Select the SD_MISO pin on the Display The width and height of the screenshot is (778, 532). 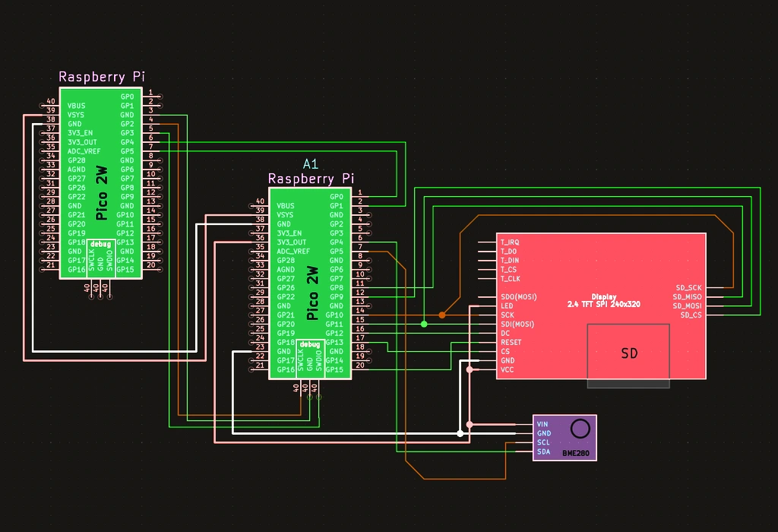click(687, 296)
